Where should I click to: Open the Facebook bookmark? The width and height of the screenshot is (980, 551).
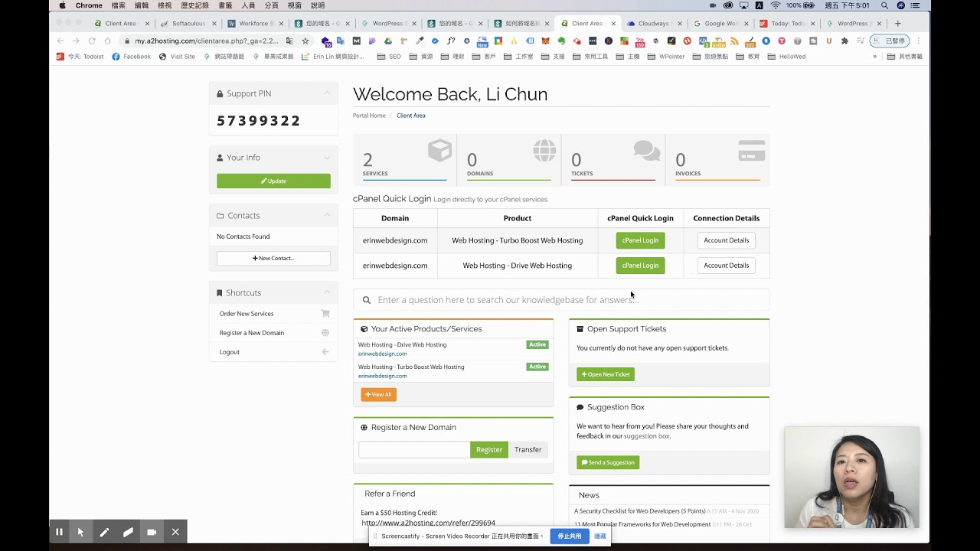click(x=132, y=57)
